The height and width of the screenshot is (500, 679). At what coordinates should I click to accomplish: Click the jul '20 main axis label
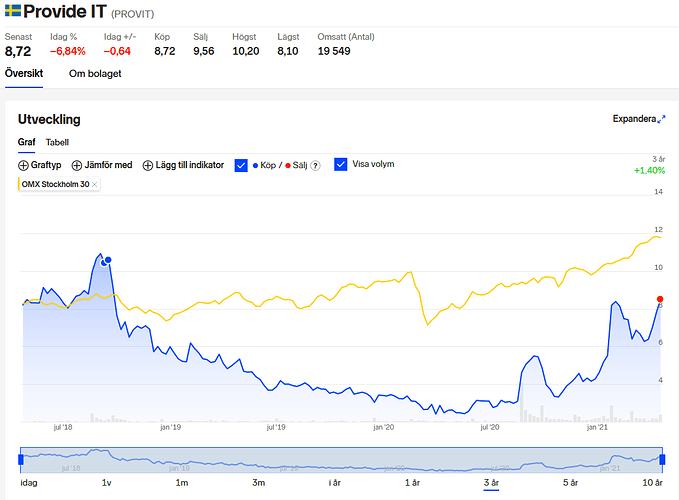coord(490,427)
